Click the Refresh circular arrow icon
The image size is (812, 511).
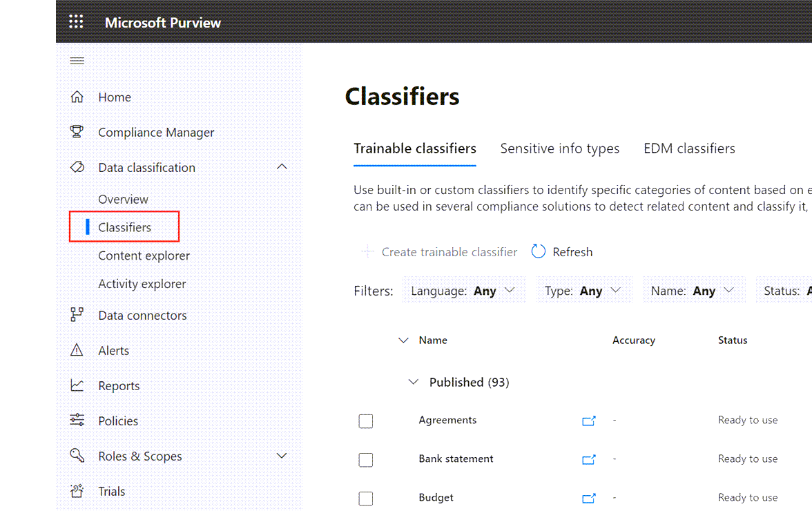[x=539, y=252]
